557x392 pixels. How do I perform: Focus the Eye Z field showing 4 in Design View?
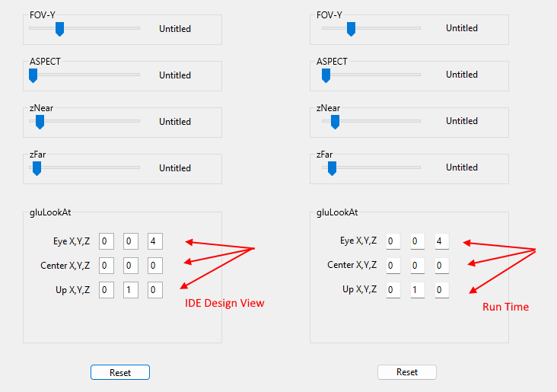click(155, 241)
